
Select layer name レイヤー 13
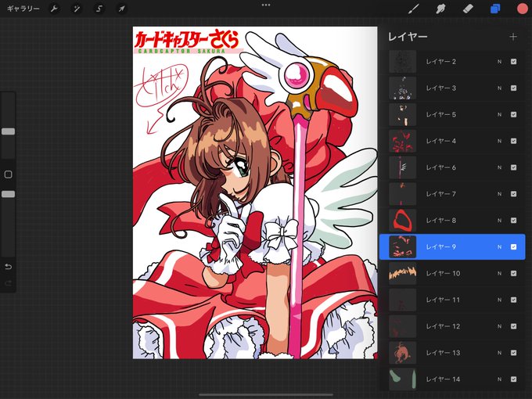click(x=443, y=353)
